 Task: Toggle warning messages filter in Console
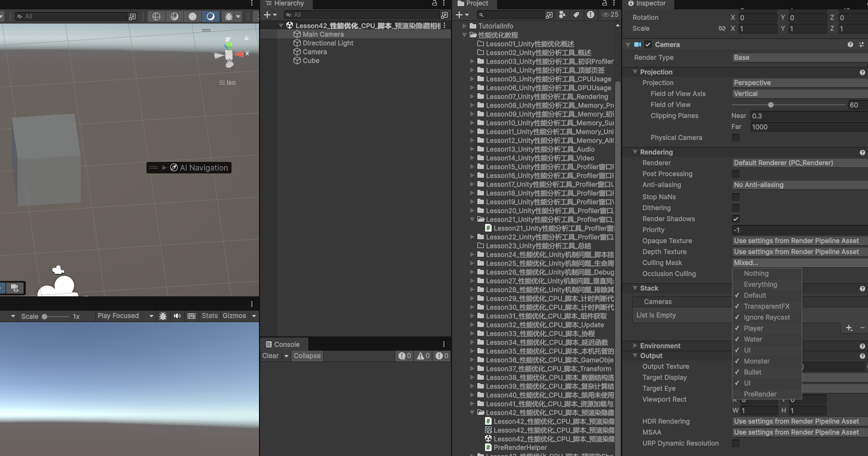[x=422, y=356]
